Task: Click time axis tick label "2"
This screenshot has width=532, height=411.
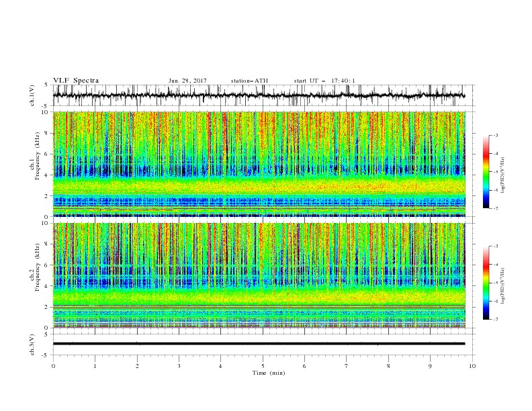Action: click(137, 366)
